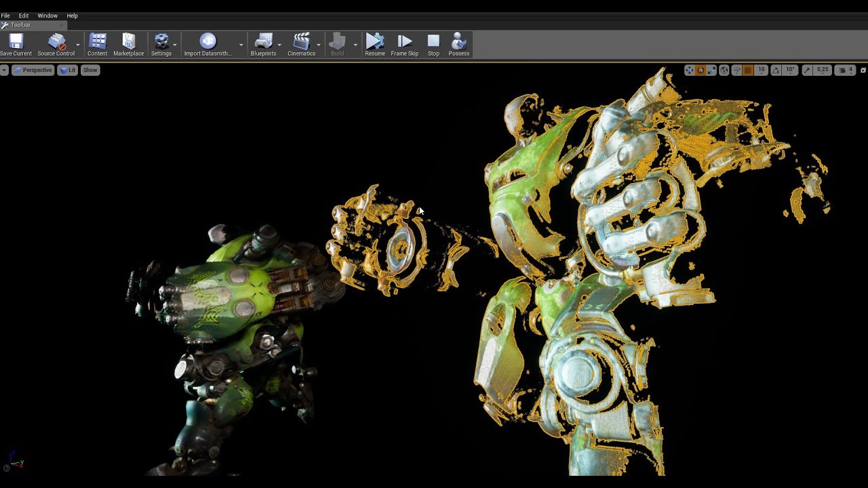Advance one frame with Frame Skip

(404, 42)
